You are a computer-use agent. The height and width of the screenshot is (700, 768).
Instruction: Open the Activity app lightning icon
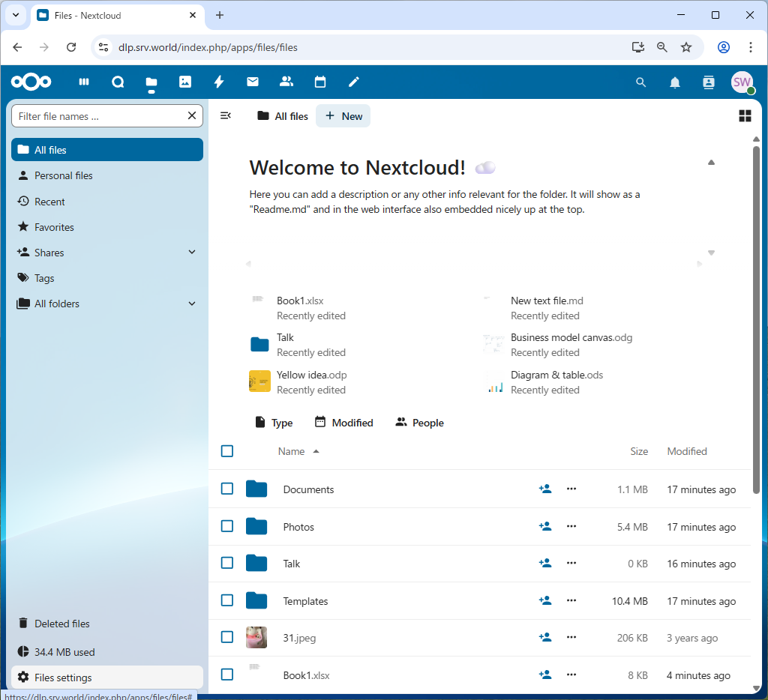click(x=219, y=82)
